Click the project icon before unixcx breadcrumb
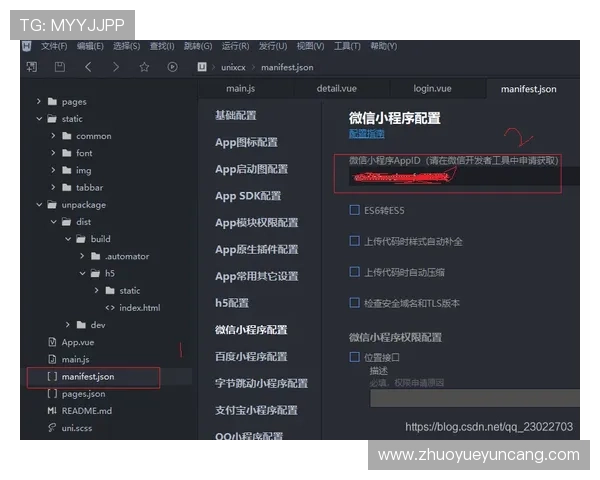Viewport: 600px width, 480px height. click(x=202, y=67)
